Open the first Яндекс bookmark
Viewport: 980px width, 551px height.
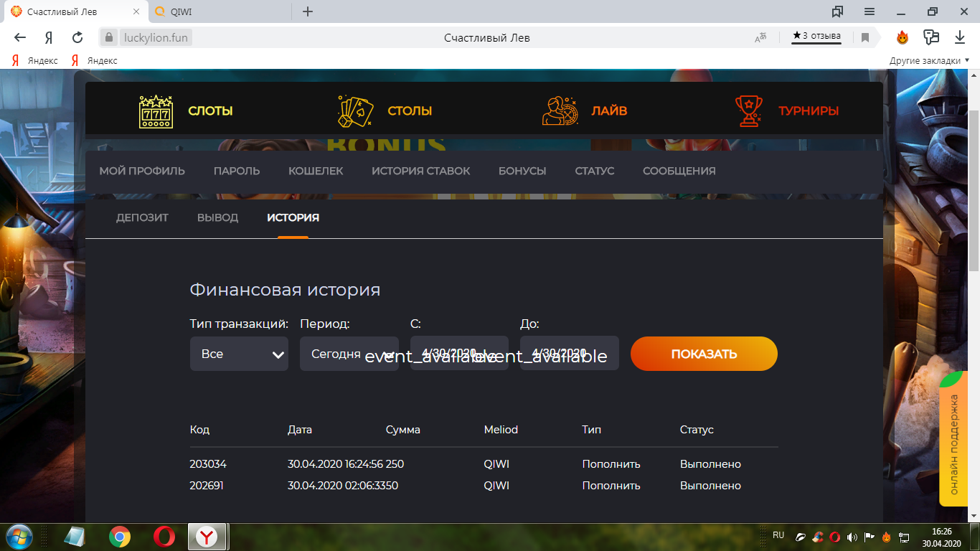coord(35,61)
